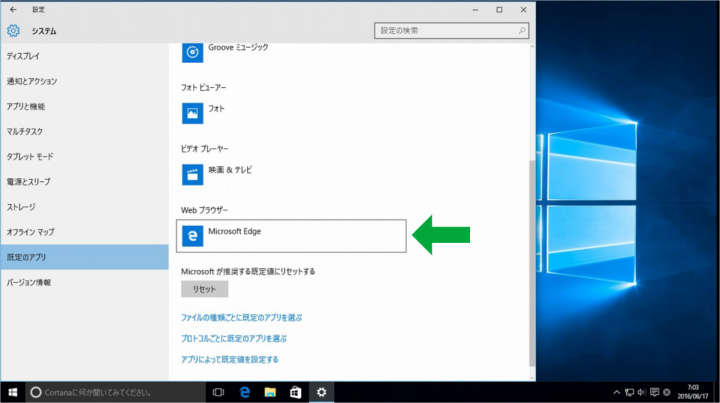Click the back arrow in Settings title bar
This screenshot has height=403, width=720.
click(x=13, y=9)
